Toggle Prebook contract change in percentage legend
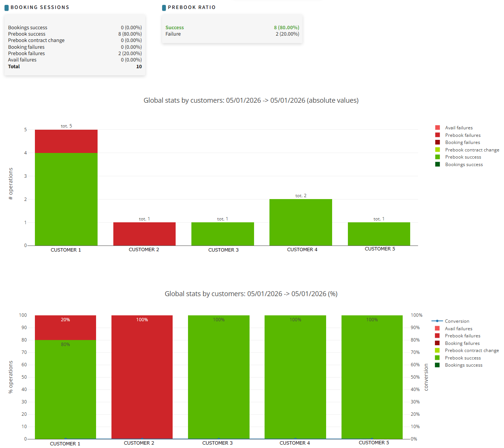 tap(472, 351)
